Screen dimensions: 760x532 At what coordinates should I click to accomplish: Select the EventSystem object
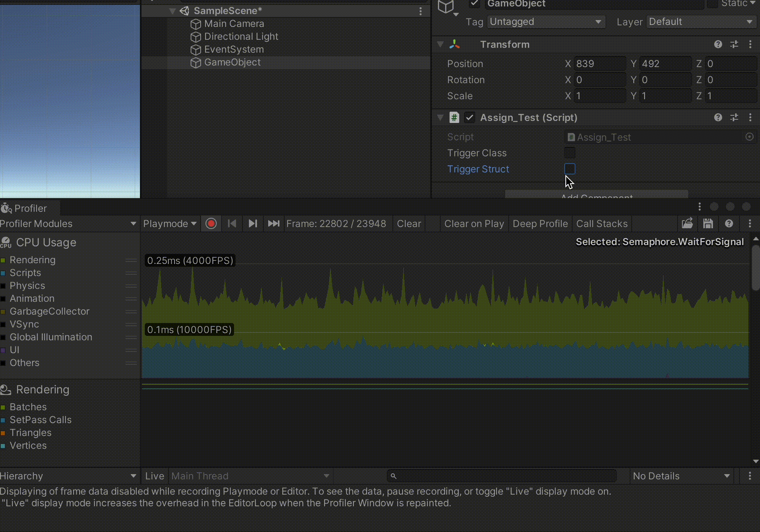[x=234, y=49]
